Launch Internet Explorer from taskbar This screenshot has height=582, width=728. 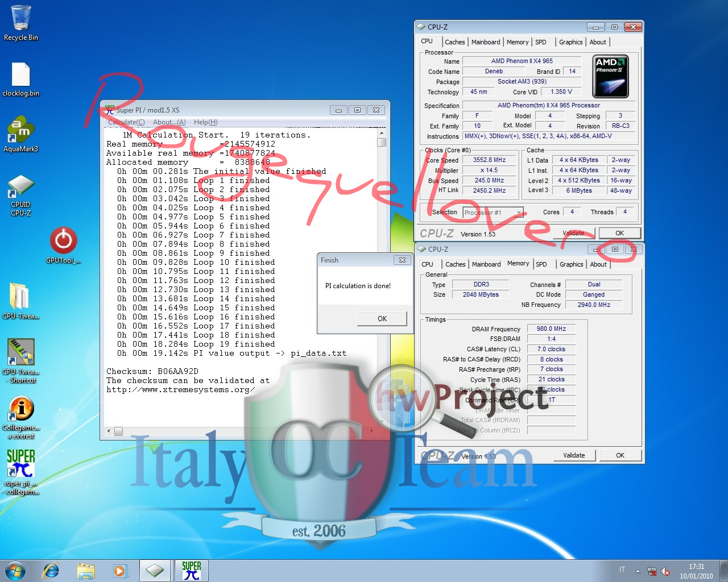coord(51,571)
